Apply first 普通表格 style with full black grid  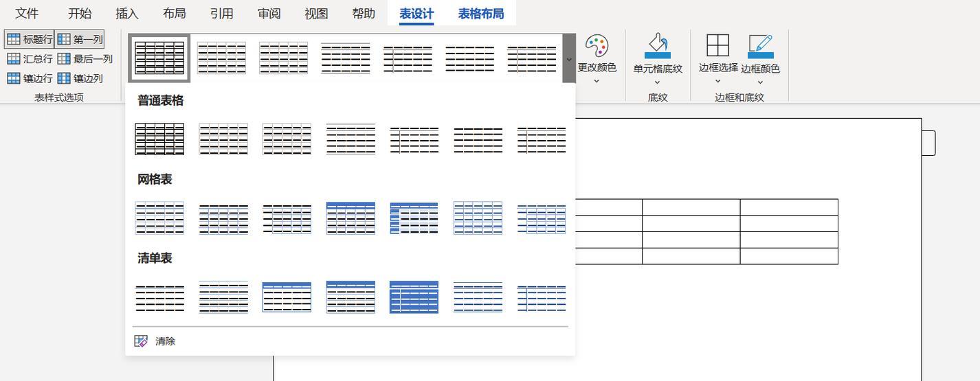click(x=159, y=139)
